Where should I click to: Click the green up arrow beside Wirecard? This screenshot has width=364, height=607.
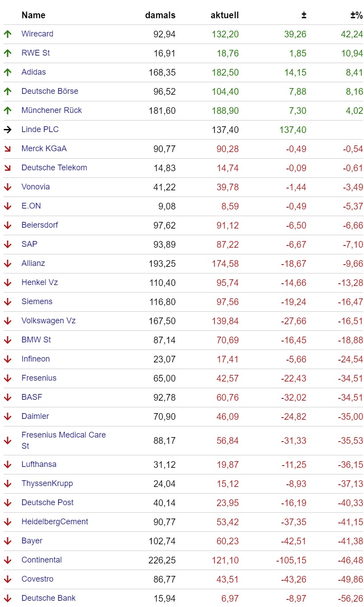pyautogui.click(x=7, y=34)
